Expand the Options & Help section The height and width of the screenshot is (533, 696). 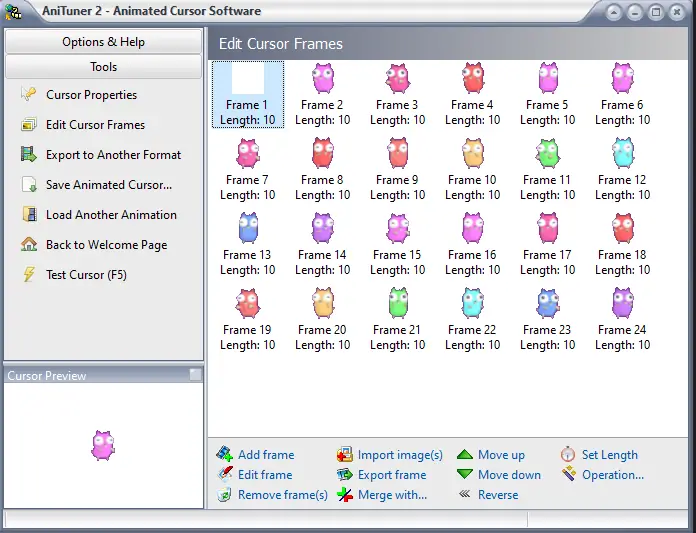click(x=103, y=42)
